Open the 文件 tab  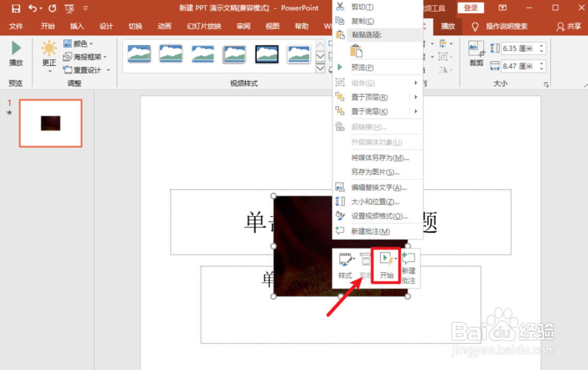pyautogui.click(x=16, y=26)
